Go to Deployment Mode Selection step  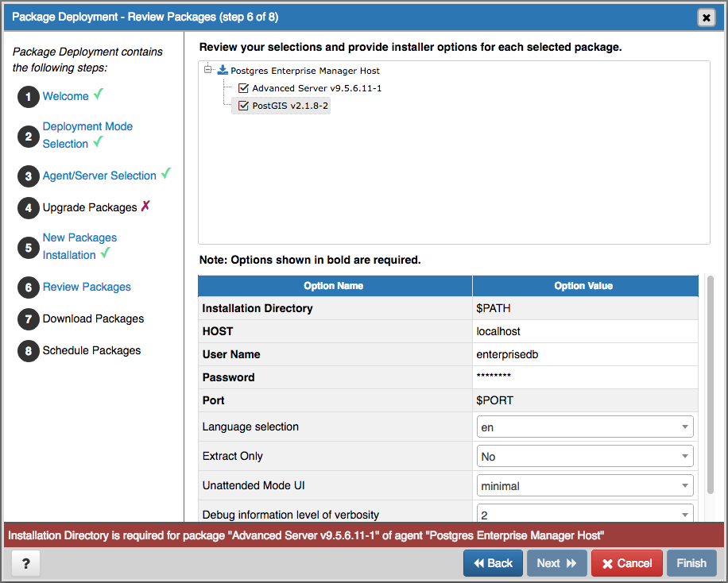coord(87,135)
